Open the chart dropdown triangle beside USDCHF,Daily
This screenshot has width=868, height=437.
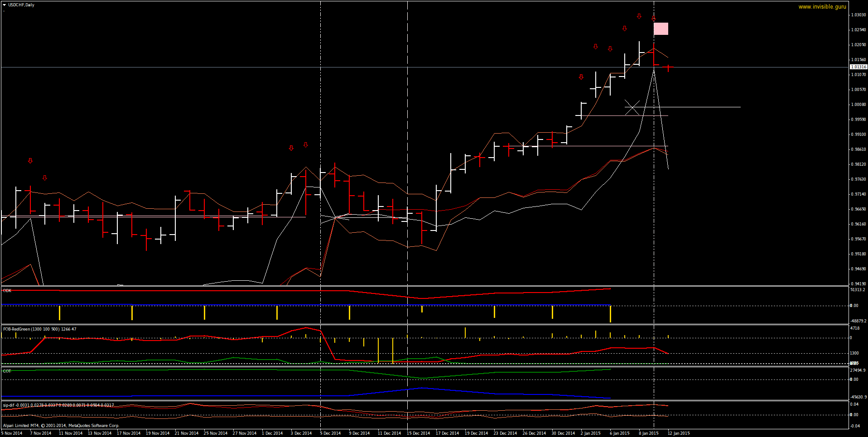tap(5, 5)
